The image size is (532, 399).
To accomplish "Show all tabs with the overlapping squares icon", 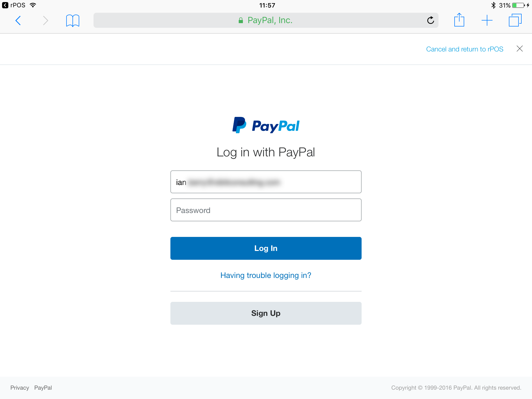I will click(x=515, y=20).
